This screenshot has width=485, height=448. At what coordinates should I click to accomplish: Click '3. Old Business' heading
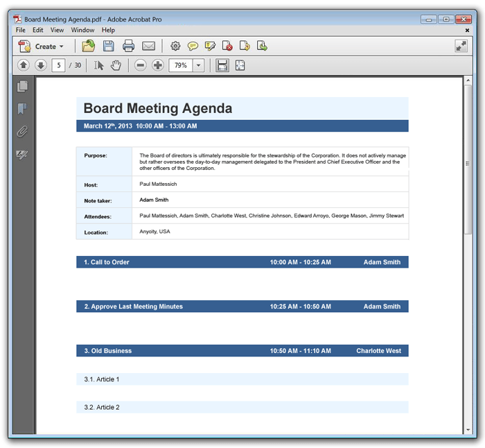pos(107,350)
